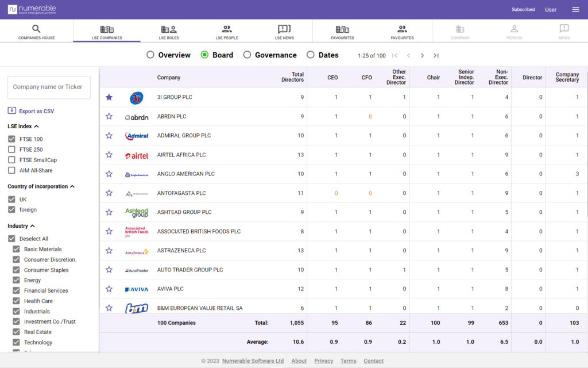
Task: Uncheck the FTSE 100 checkbox
Action: point(11,139)
